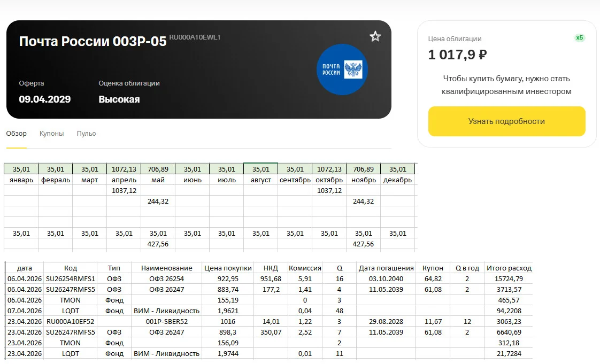The width and height of the screenshot is (600, 364).
Task: Select the август month cell
Action: (x=260, y=180)
